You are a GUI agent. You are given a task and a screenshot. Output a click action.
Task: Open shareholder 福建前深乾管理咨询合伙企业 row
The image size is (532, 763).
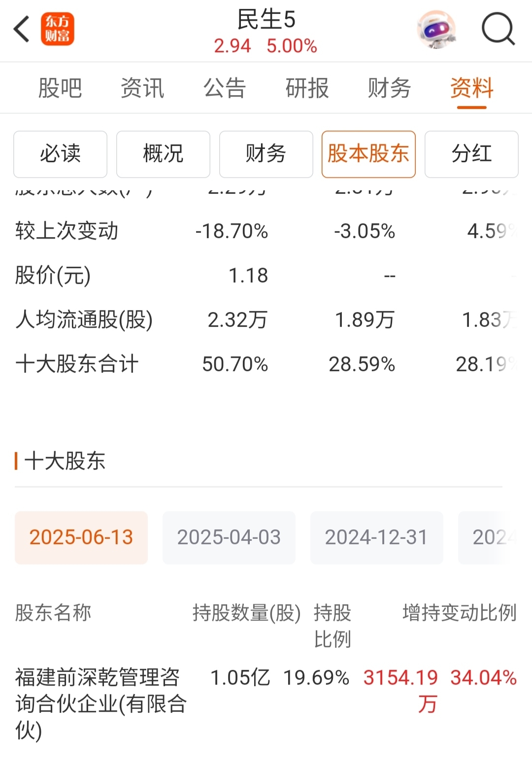coord(266,704)
